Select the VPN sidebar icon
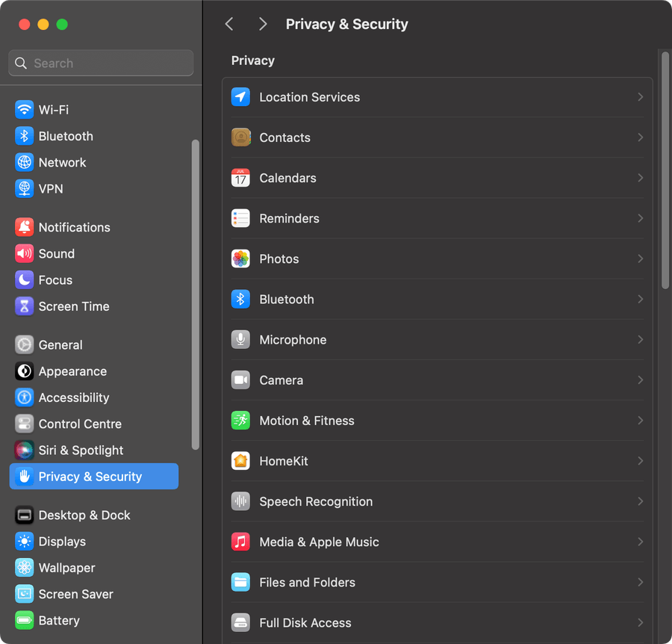The width and height of the screenshot is (672, 644). click(23, 188)
